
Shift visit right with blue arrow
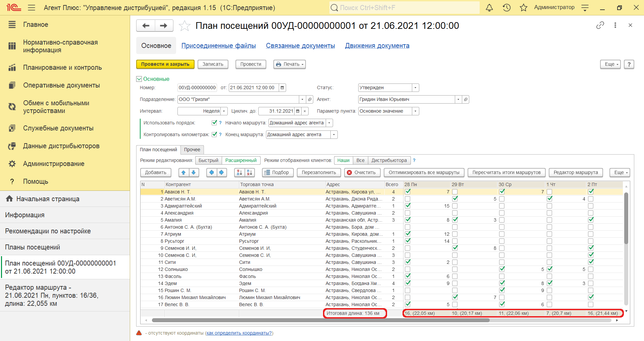pos(221,172)
